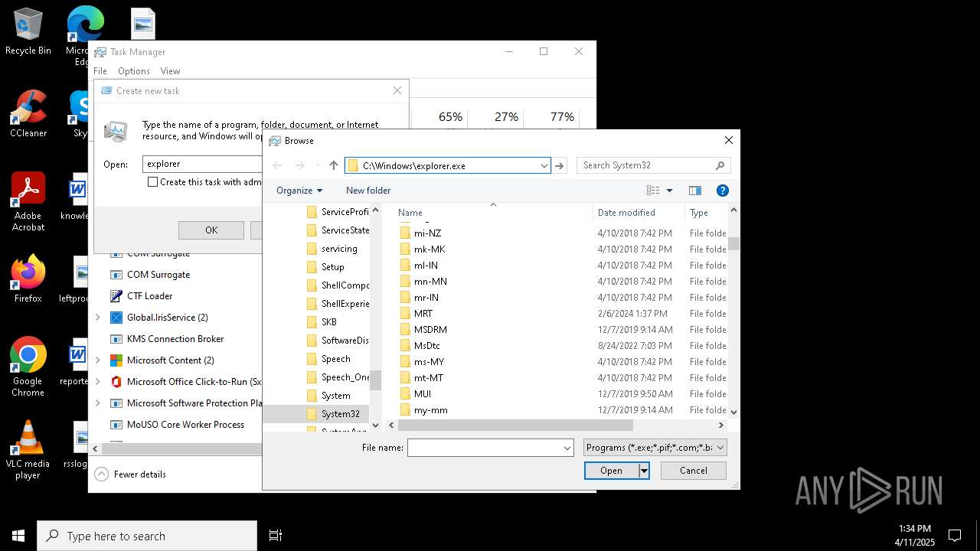Expand Microsoft Software Protection Platform group

point(98,403)
